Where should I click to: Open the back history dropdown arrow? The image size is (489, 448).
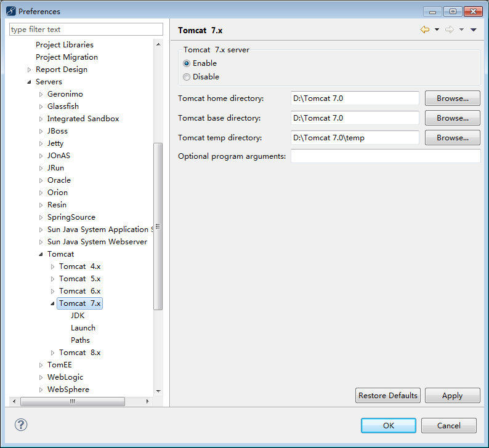click(x=437, y=30)
